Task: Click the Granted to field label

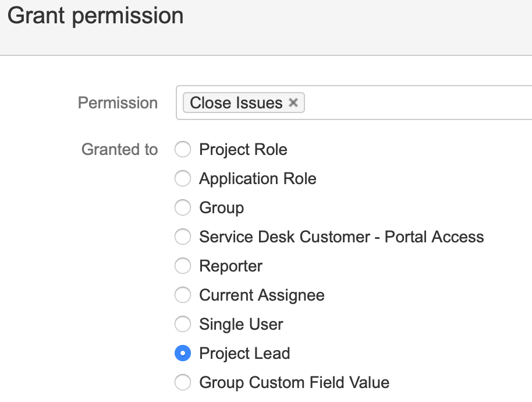Action: pos(119,150)
